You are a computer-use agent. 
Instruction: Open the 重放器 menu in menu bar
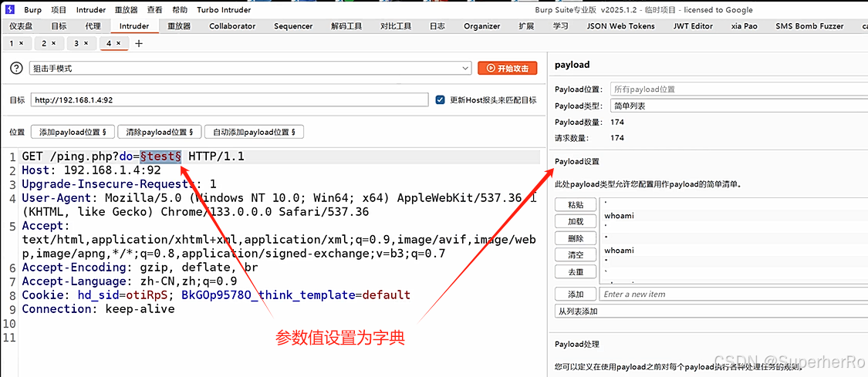click(127, 10)
